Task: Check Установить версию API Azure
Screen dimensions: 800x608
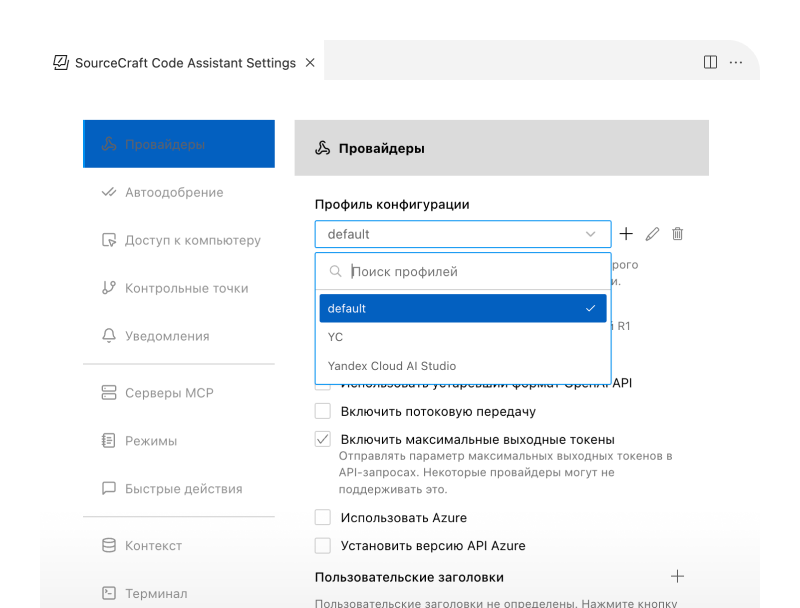Action: [x=323, y=545]
